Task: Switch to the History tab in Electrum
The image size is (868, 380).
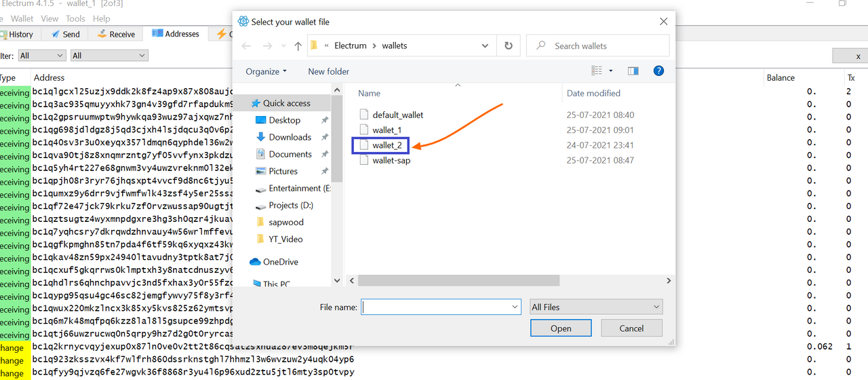Action: coord(20,34)
